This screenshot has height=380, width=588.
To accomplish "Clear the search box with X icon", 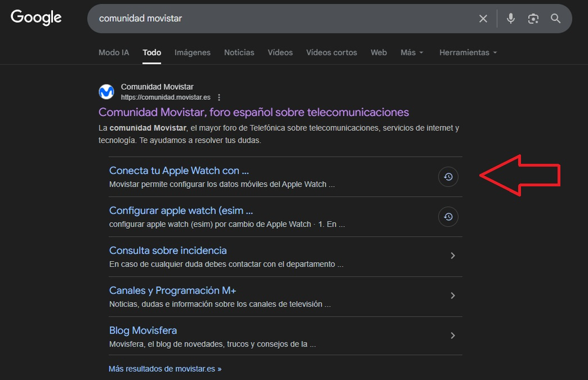I will [483, 19].
